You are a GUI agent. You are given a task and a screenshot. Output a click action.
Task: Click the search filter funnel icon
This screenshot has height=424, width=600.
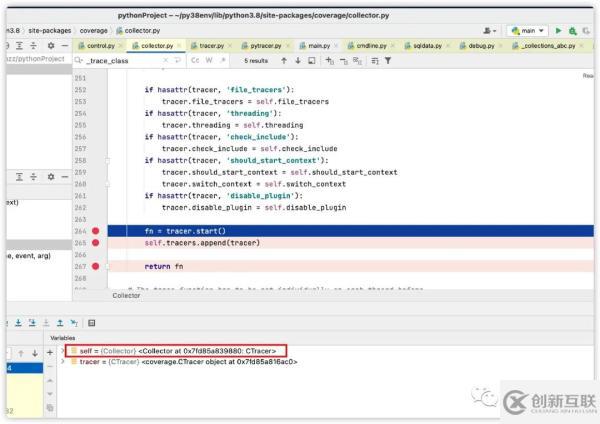point(388,60)
